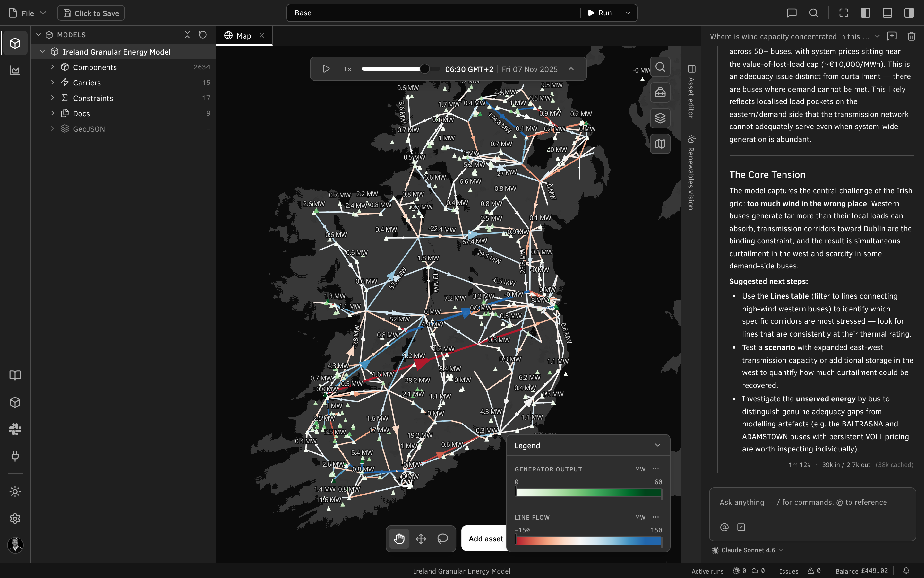Expand the Docs tree item
Screen dimensions: 924x578
click(x=53, y=113)
